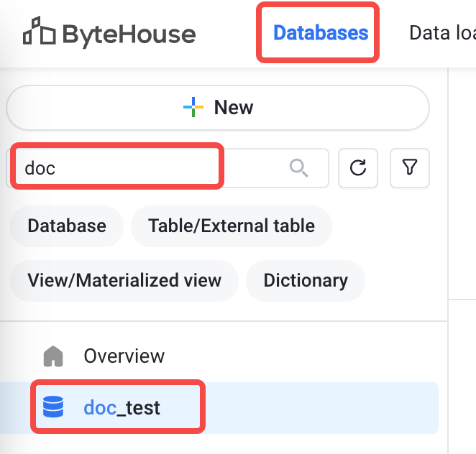Image resolution: width=476 pixels, height=454 pixels.
Task: Click the New button
Action: click(218, 107)
